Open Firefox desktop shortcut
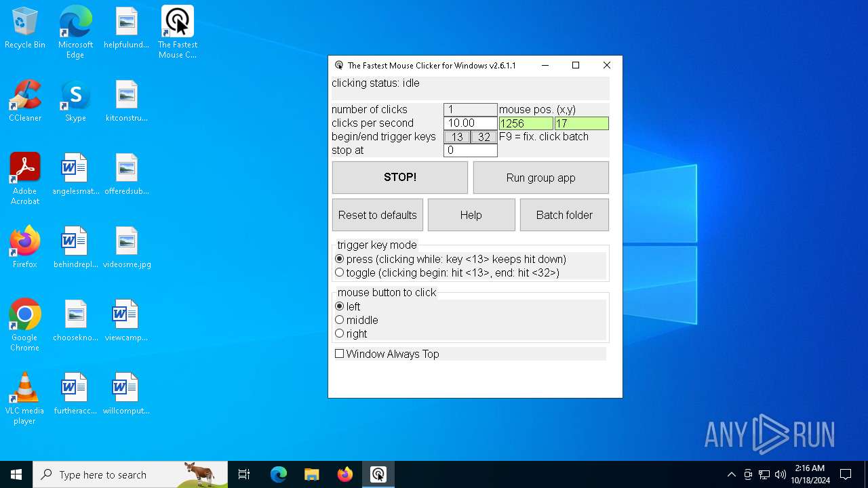Viewport: 868px width, 488px height. click(x=25, y=247)
